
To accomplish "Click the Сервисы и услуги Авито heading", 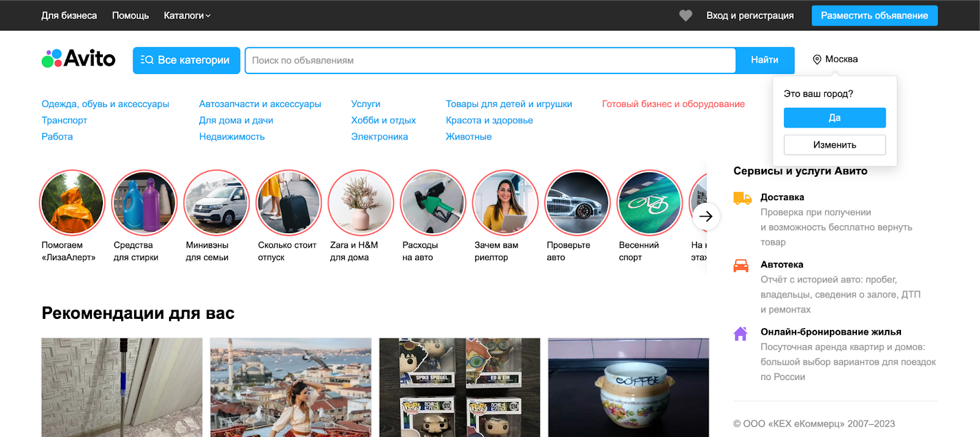I will point(800,171).
